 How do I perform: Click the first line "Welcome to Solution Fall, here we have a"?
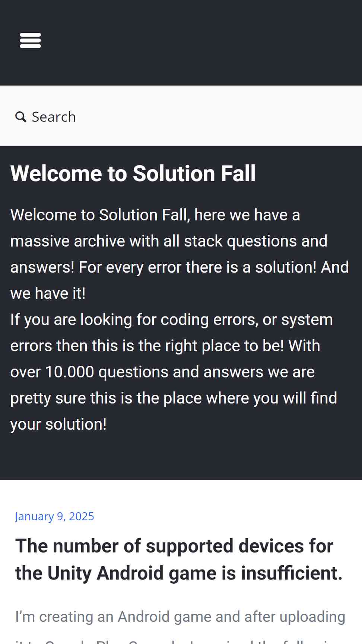155,215
